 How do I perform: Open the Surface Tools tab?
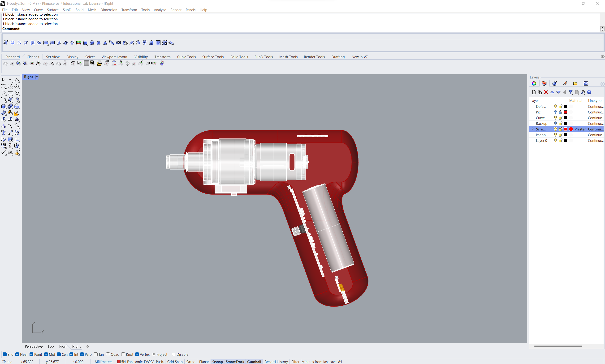pos(213,57)
